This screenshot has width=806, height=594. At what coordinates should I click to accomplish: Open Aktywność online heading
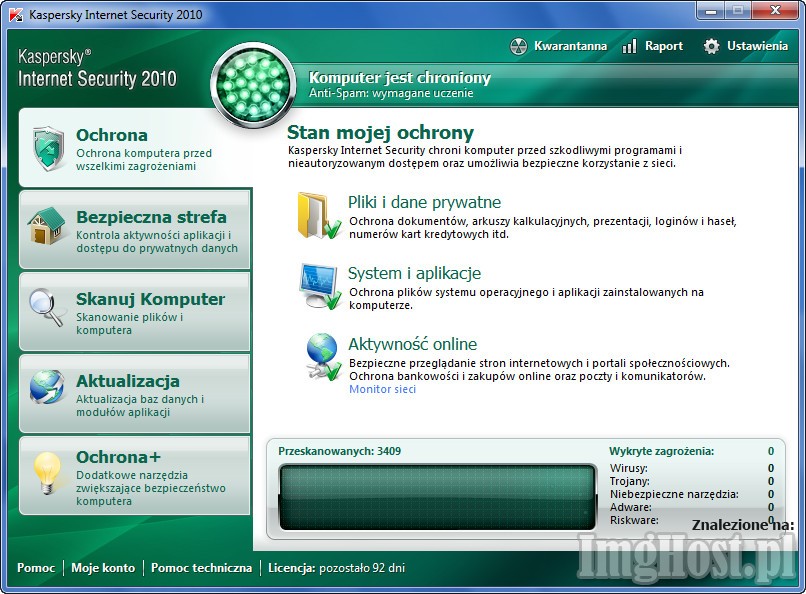tap(412, 344)
